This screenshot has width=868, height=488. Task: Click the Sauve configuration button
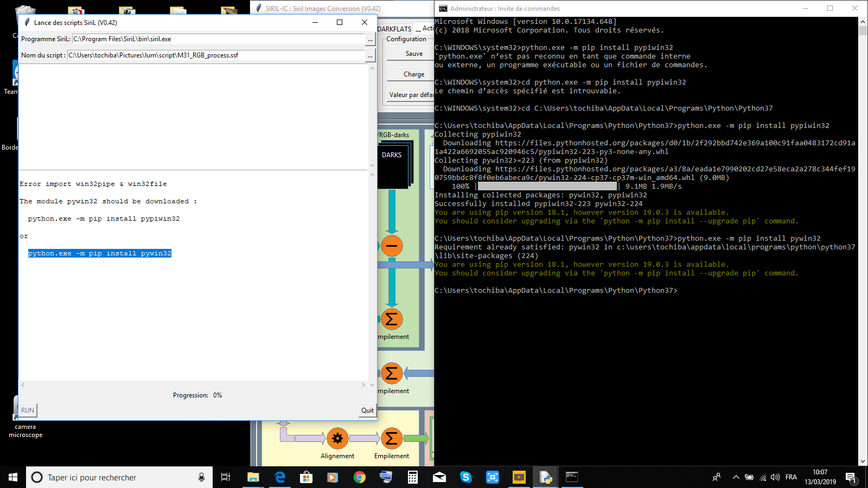(x=411, y=54)
